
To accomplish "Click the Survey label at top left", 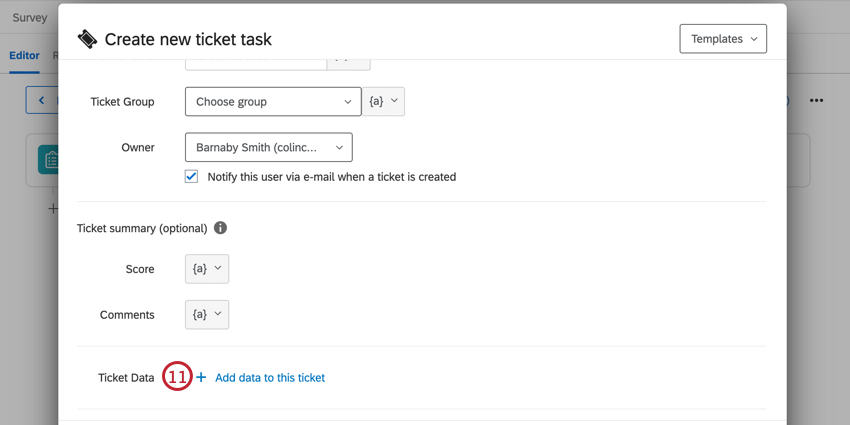I will click(x=29, y=18).
